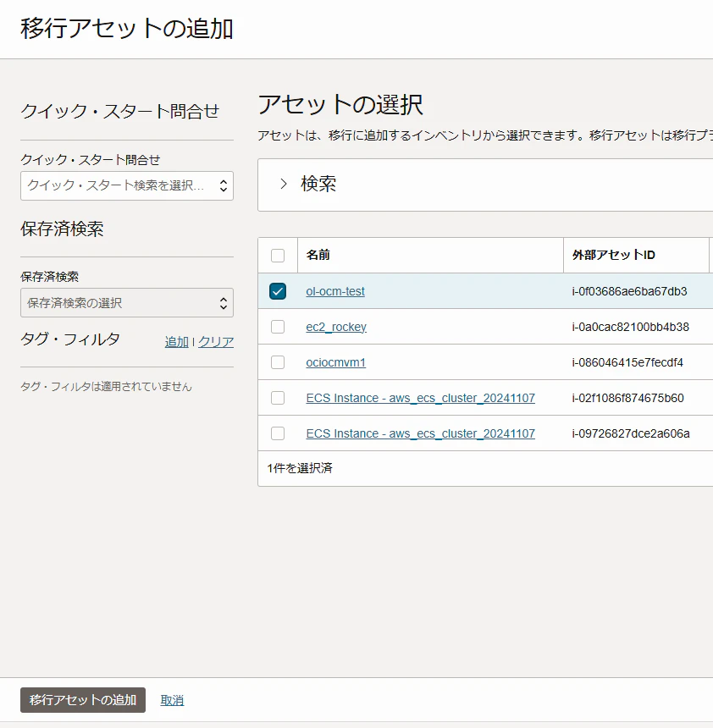This screenshot has width=713, height=728.
Task: Click external asset ID i-0f03686ae6ba67db3
Action: [x=629, y=291]
